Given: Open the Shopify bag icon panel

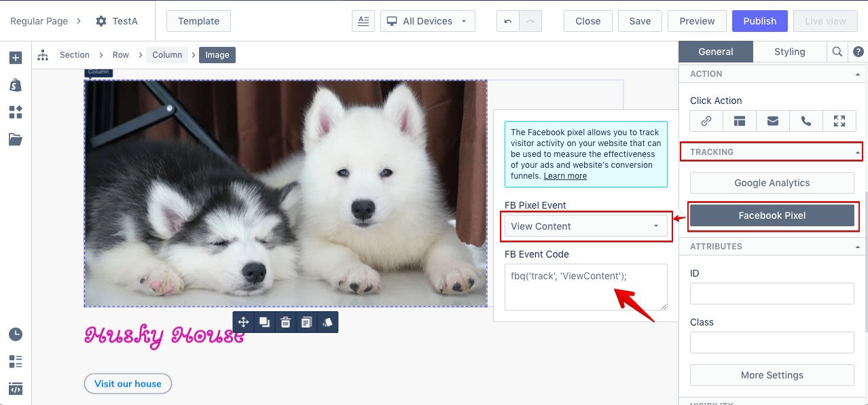Looking at the screenshot, I should 15,85.
